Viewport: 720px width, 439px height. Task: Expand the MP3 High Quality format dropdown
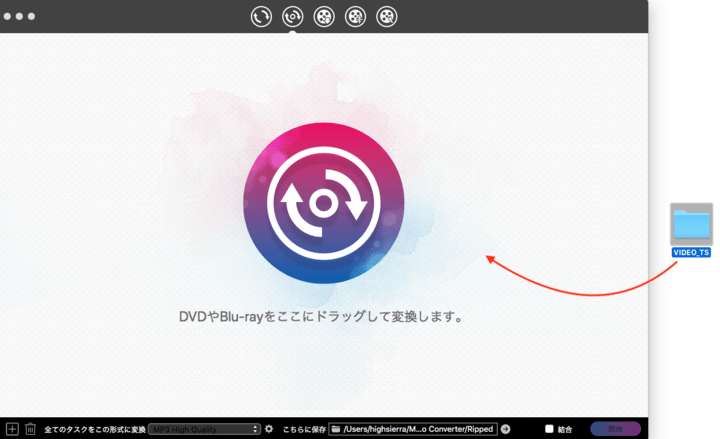coord(204,429)
